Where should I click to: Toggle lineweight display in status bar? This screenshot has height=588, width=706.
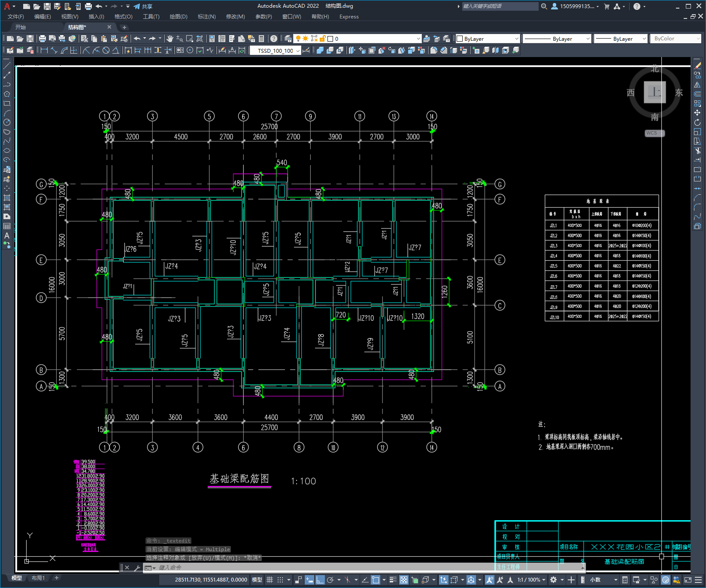point(393,580)
